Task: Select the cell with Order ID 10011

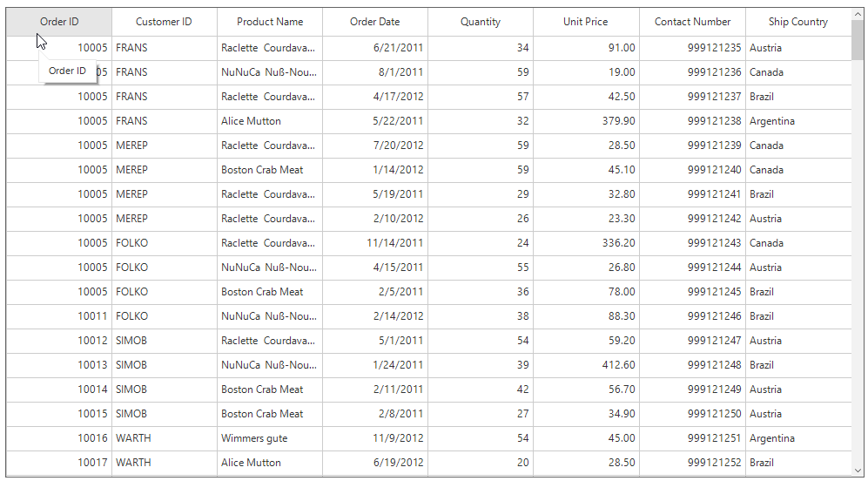Action: [x=59, y=316]
